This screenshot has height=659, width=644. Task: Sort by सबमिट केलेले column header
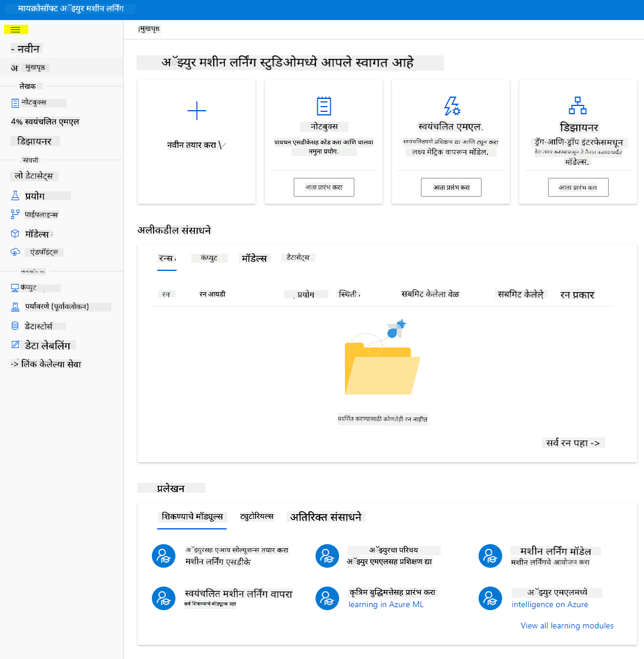tap(521, 294)
